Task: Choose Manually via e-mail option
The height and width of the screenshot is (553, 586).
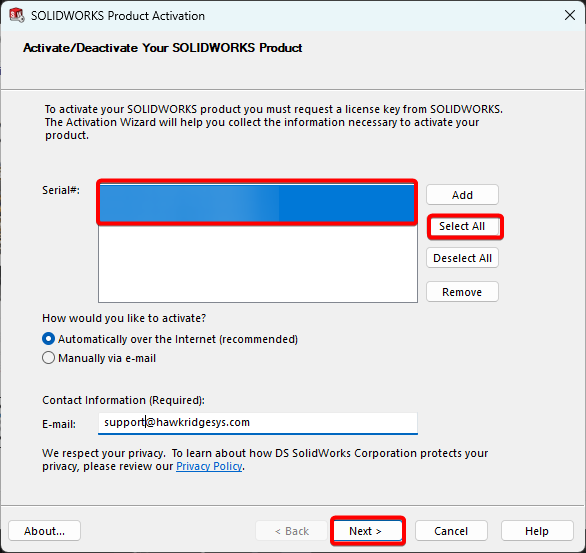Action: 99,358
